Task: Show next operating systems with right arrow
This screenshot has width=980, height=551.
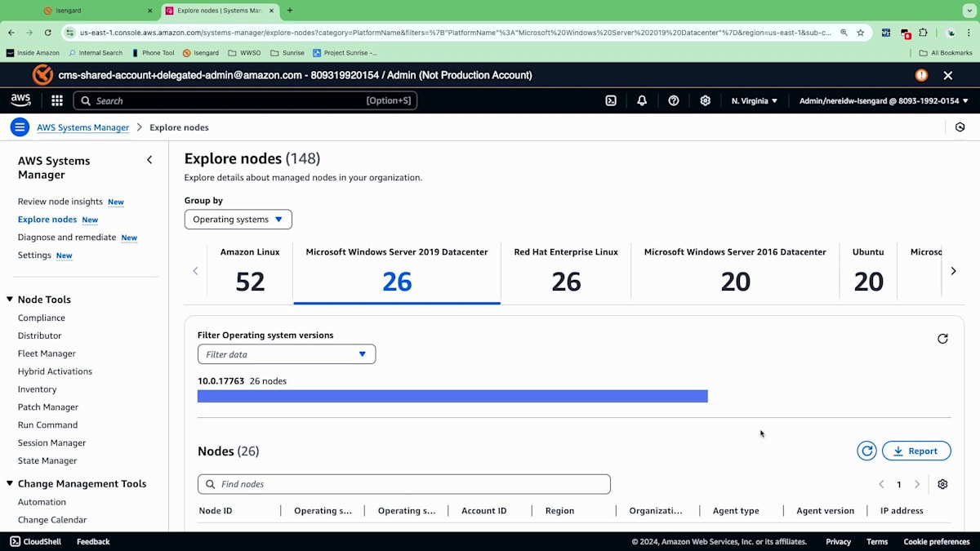Action: 953,271
